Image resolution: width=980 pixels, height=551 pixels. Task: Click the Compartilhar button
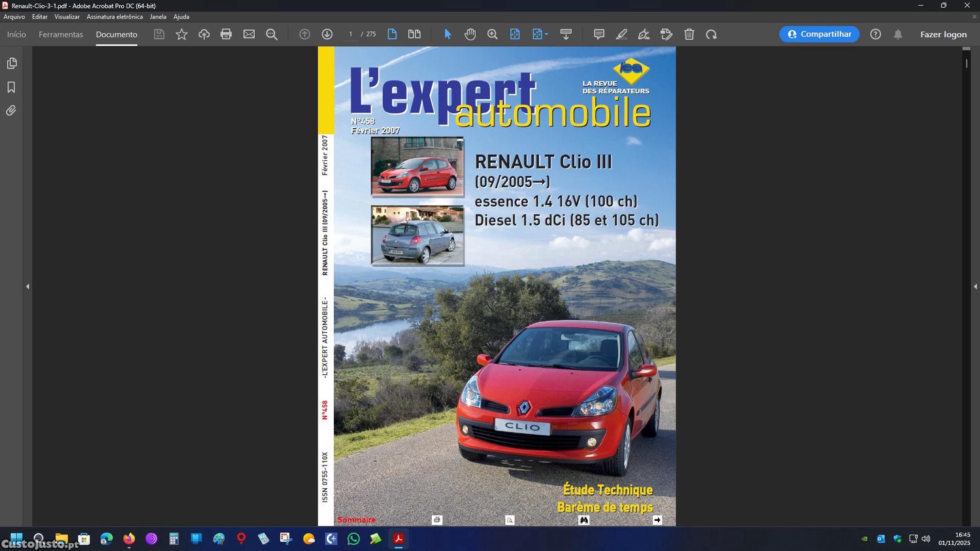click(819, 35)
